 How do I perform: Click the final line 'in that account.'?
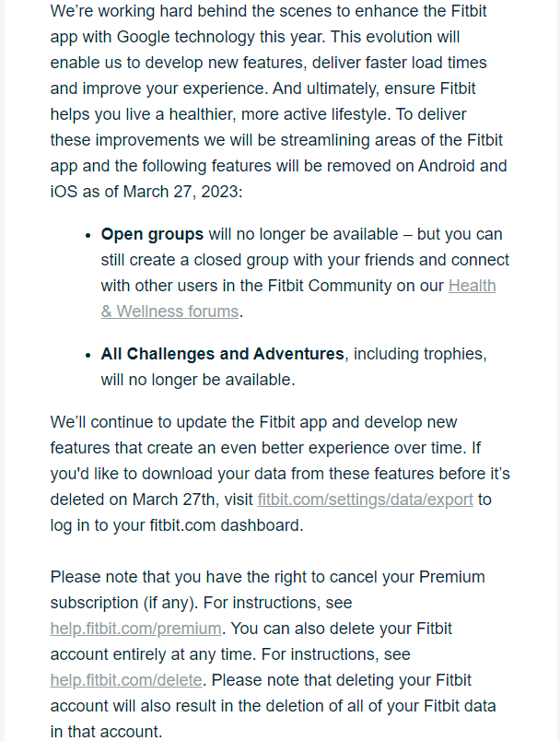click(x=106, y=732)
